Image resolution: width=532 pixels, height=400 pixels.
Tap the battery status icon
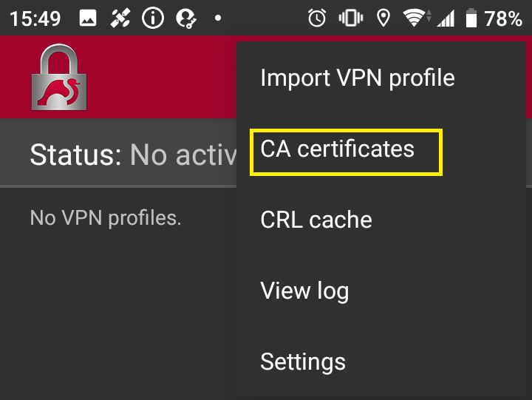[471, 18]
